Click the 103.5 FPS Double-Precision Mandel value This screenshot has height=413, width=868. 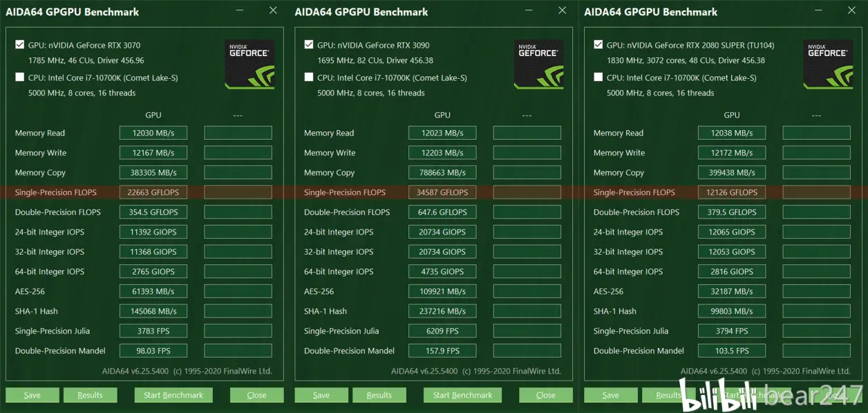click(732, 351)
